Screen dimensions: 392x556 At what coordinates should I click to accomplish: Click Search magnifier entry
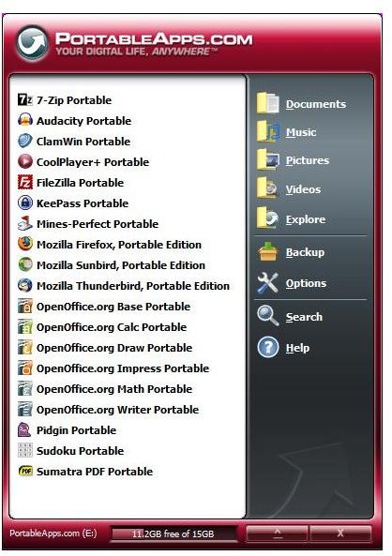290,316
